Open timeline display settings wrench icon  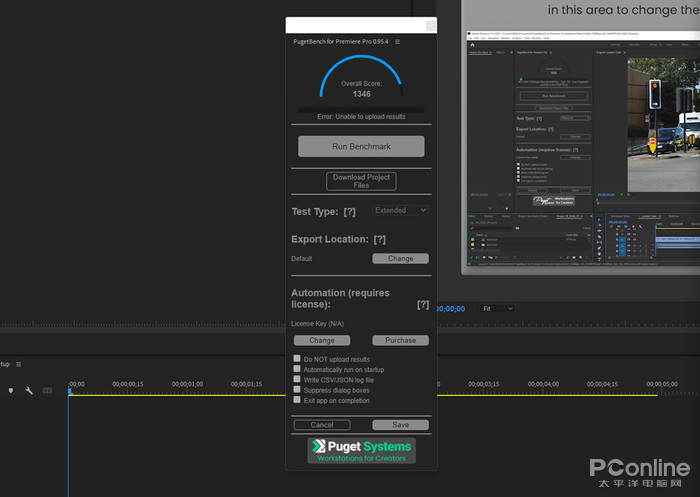[29, 391]
